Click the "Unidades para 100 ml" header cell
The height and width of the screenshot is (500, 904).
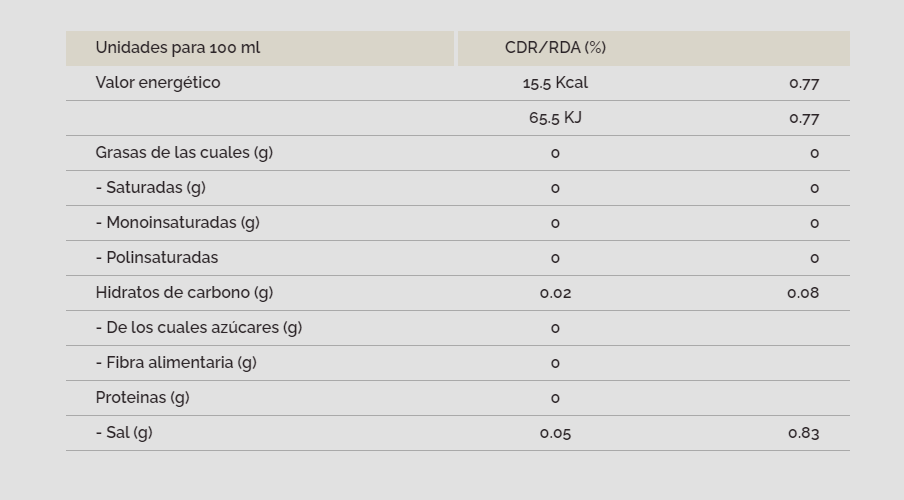[x=178, y=48]
